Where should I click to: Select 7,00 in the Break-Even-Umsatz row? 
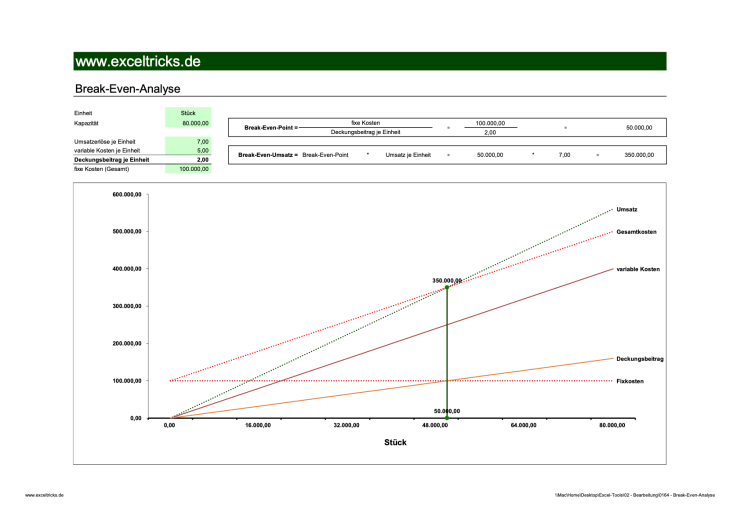(x=564, y=155)
